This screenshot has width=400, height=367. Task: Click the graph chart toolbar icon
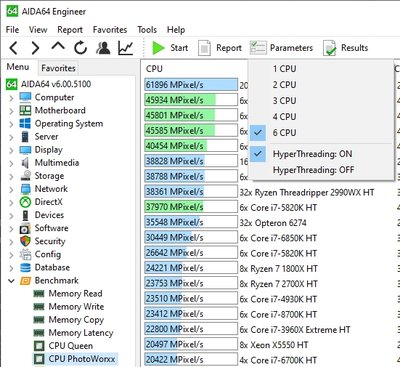click(126, 48)
